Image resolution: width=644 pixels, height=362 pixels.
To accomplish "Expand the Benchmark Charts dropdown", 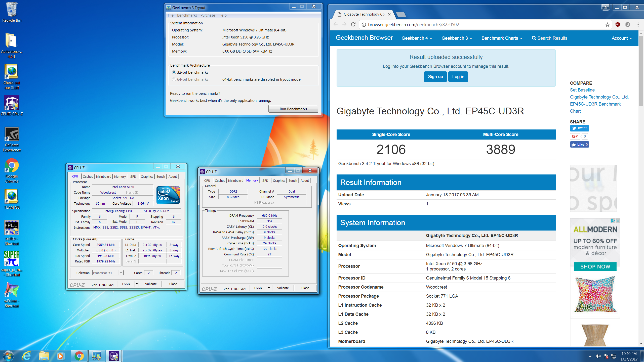I will 502,38.
